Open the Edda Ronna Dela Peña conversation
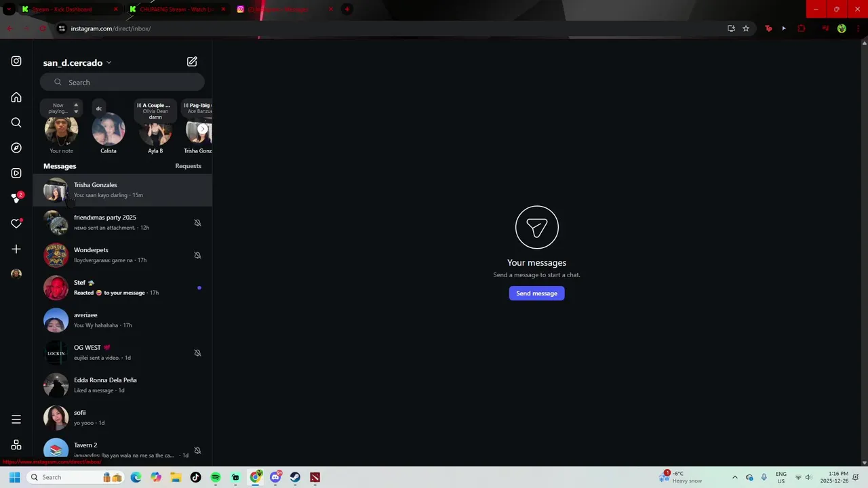The image size is (868, 488). tap(122, 385)
